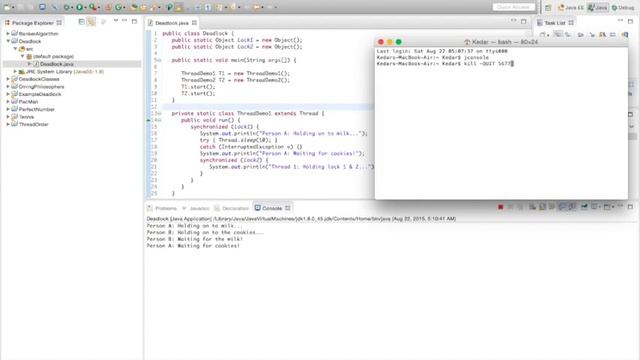
Task: Switch to Debug perspective
Action: 623,7
